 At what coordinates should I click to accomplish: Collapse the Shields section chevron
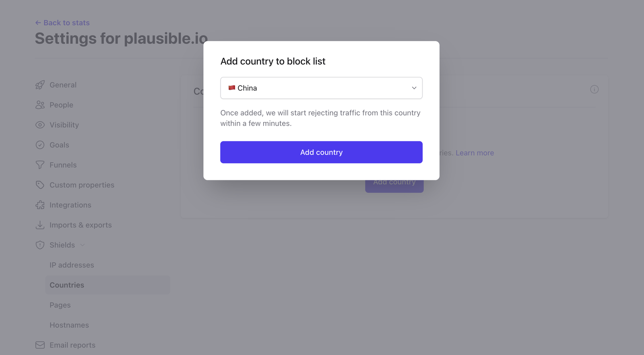coord(83,245)
